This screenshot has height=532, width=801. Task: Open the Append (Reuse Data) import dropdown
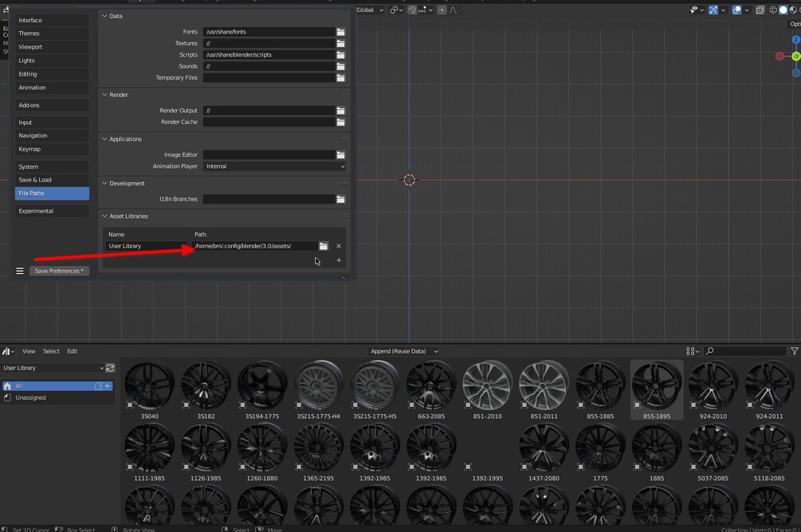403,351
